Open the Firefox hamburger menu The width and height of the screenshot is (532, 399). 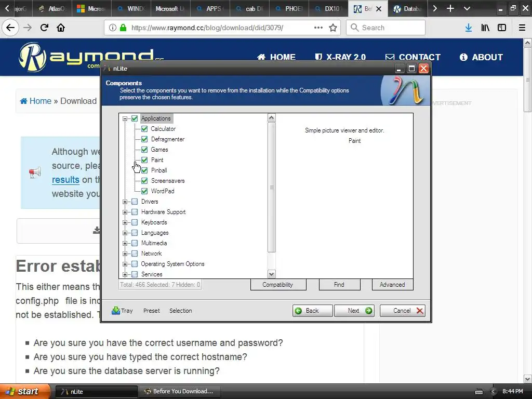point(522,28)
